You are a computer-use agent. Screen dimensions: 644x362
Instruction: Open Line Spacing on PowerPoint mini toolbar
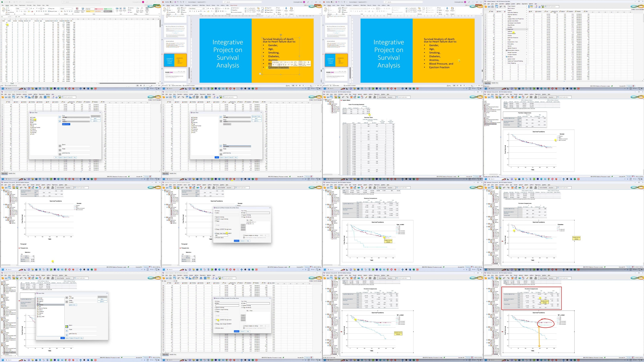pyautogui.click(x=304, y=64)
